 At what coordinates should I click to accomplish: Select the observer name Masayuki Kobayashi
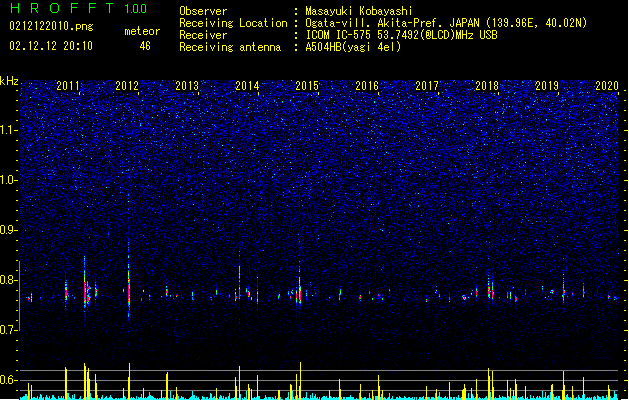point(359,11)
